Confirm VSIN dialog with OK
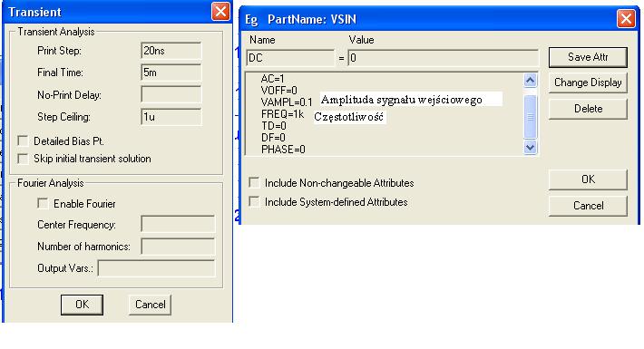Viewport: 644px width, 349px height. [588, 179]
